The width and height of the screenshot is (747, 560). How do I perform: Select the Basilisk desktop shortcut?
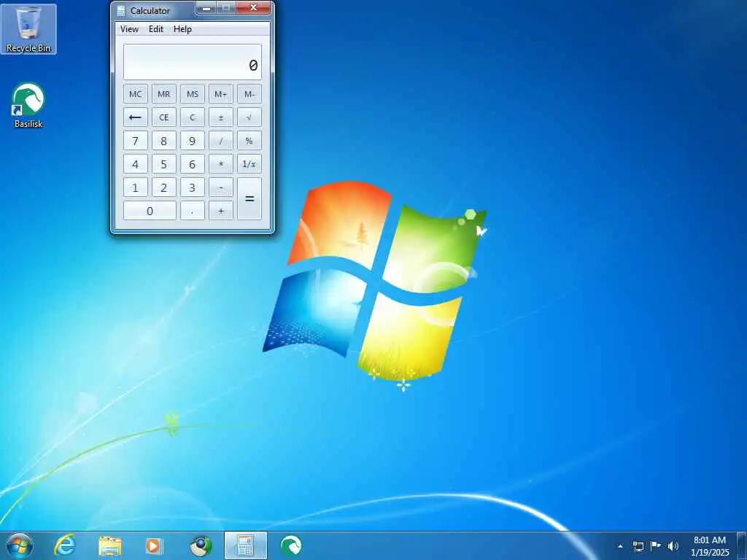coord(28,105)
